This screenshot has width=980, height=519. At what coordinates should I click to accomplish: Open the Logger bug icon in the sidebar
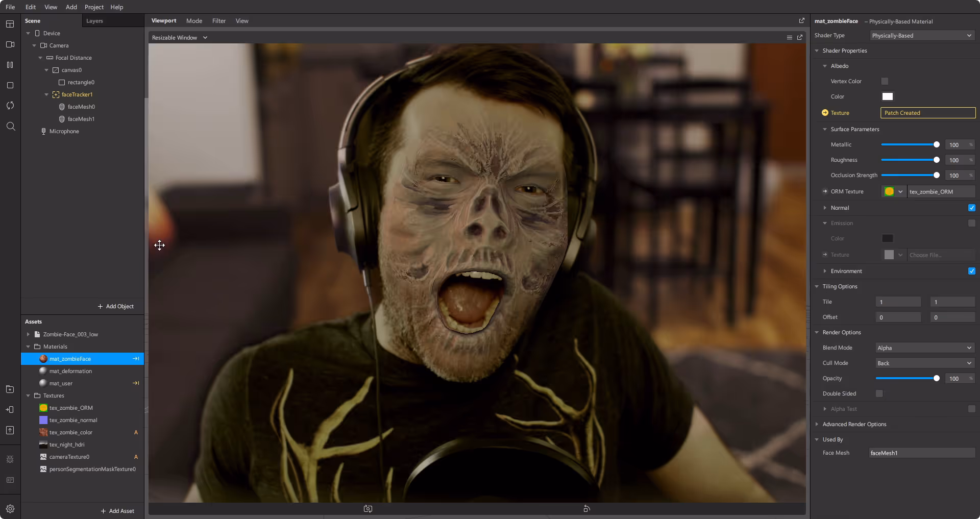10,459
